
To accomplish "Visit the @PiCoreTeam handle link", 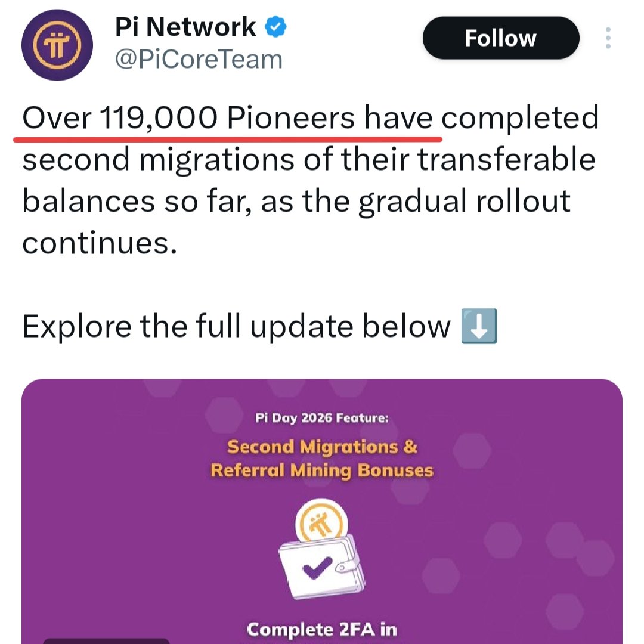I will point(197,60).
